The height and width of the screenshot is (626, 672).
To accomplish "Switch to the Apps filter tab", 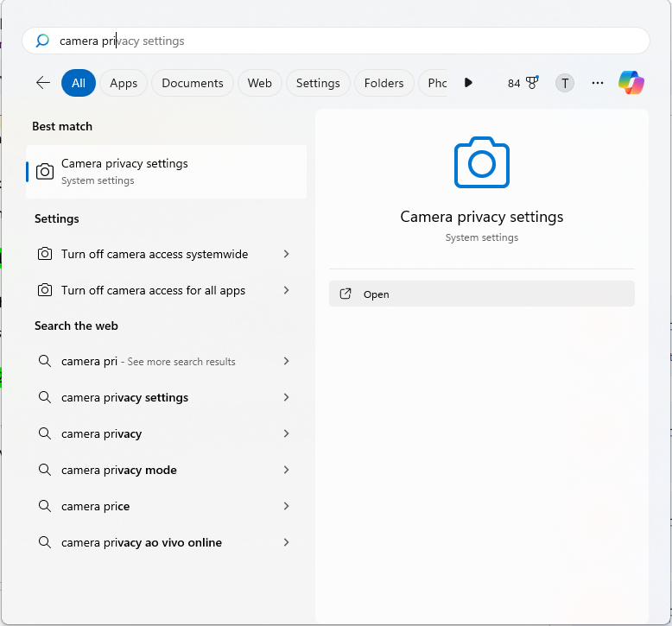I will point(124,83).
